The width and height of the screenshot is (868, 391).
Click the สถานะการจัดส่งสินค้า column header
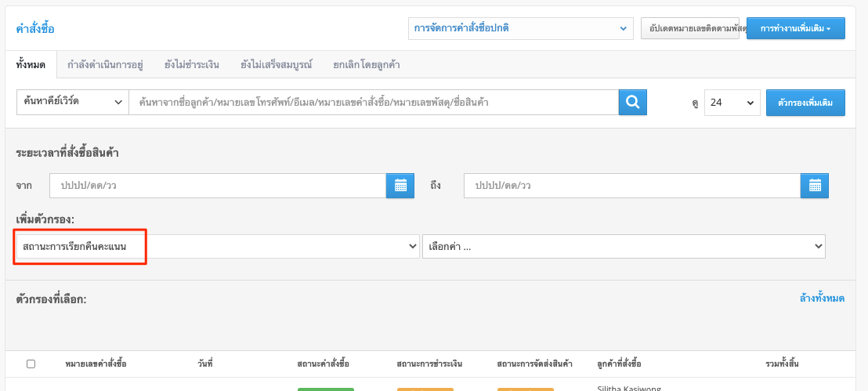[x=535, y=364]
